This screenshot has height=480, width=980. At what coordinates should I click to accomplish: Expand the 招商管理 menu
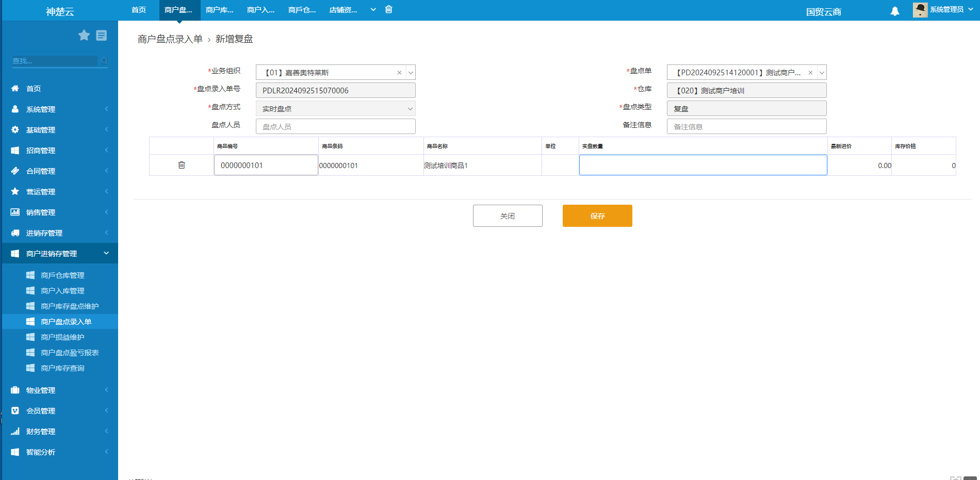click(x=106, y=150)
